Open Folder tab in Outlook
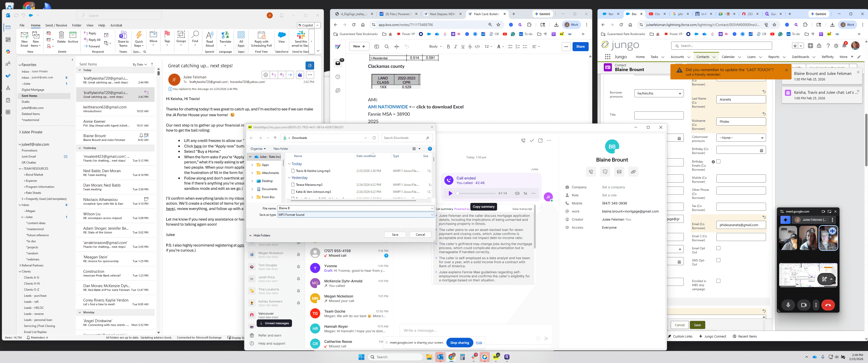Viewport: 868px width, 363px height. click(x=76, y=25)
